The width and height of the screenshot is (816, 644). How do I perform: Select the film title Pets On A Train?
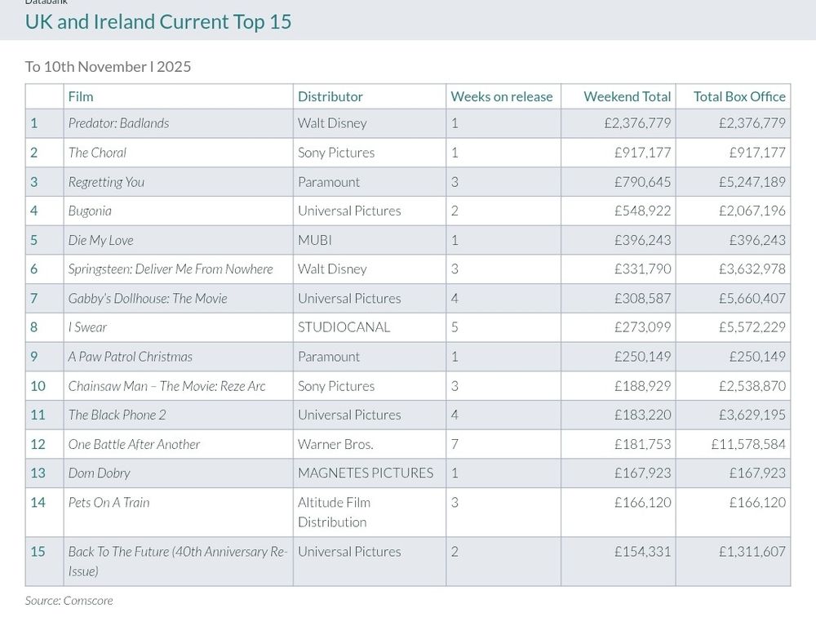click(109, 503)
